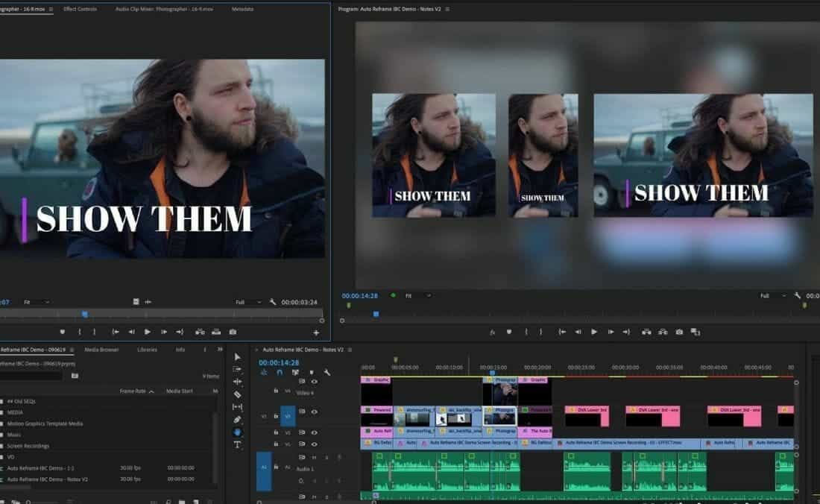
Task: Export frame from Source monitor
Action: pyautogui.click(x=233, y=332)
